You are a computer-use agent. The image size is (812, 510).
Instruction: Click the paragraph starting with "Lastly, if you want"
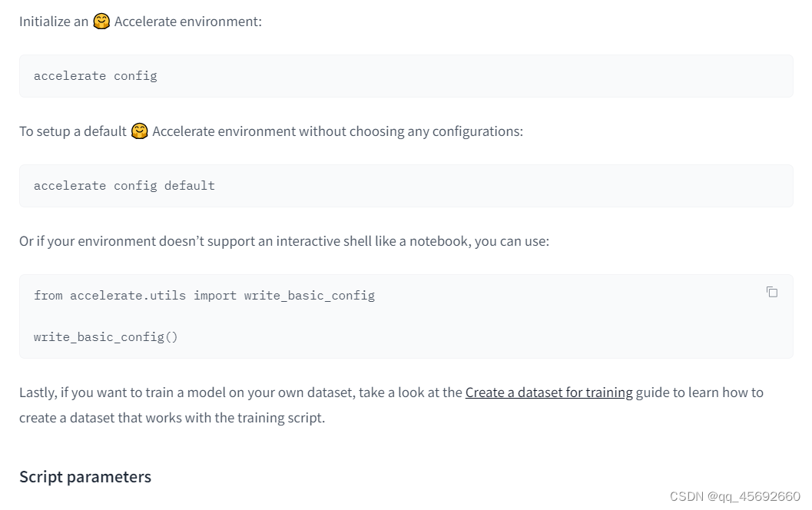pyautogui.click(x=230, y=392)
